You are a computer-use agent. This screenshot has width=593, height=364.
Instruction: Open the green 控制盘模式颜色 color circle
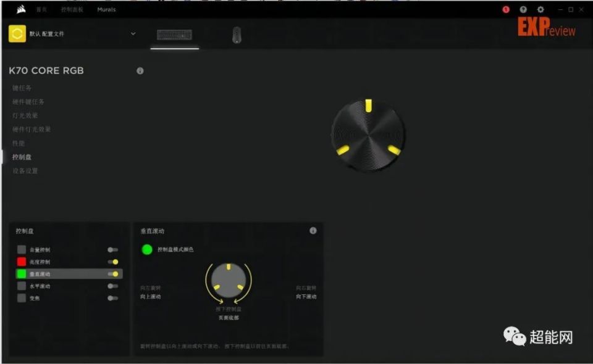[147, 249]
